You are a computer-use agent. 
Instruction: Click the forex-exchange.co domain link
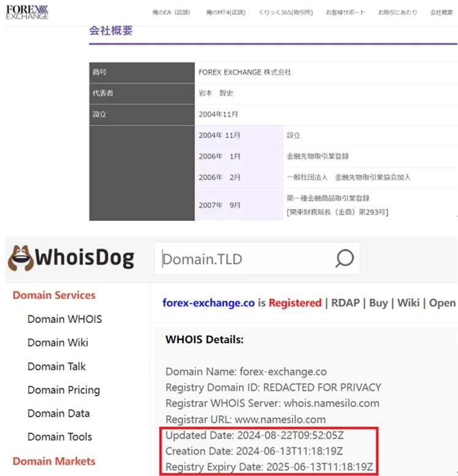209,303
